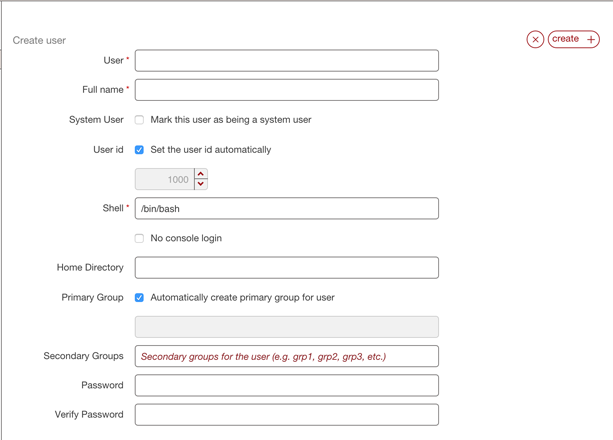
Task: Click into the Verify Password field
Action: [287, 415]
